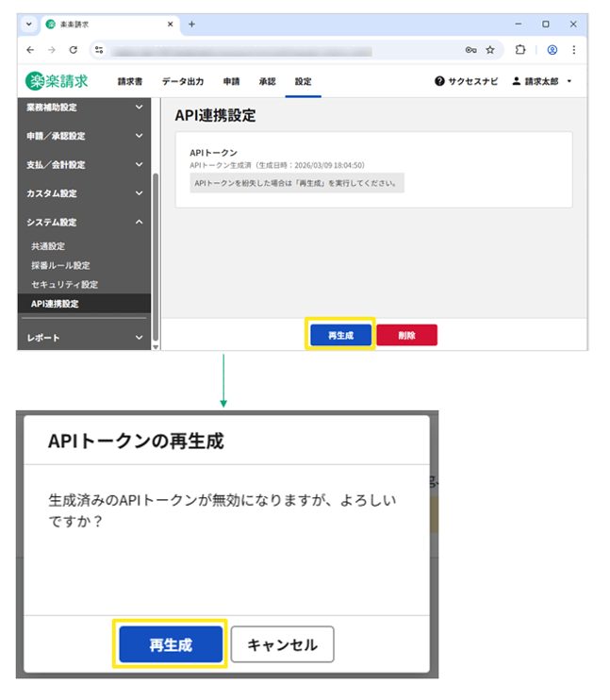The width and height of the screenshot is (610, 700).
Task: Open site information icon in address bar
Action: pyautogui.click(x=99, y=50)
